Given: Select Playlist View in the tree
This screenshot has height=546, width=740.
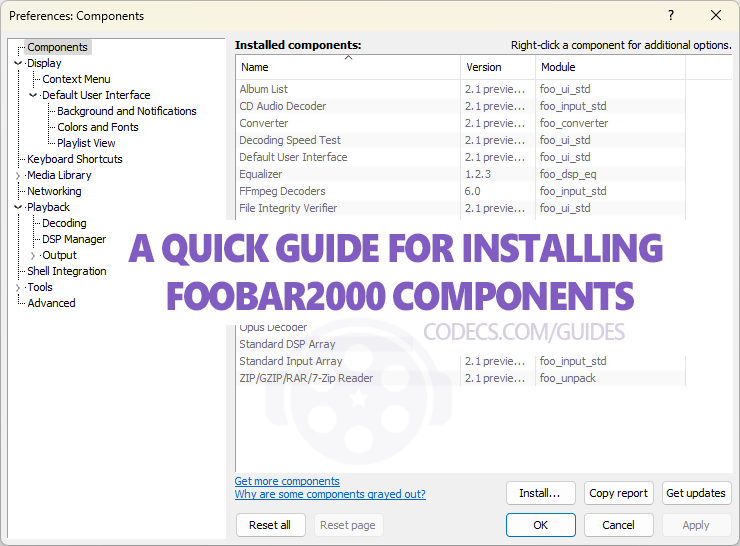Looking at the screenshot, I should 86,143.
